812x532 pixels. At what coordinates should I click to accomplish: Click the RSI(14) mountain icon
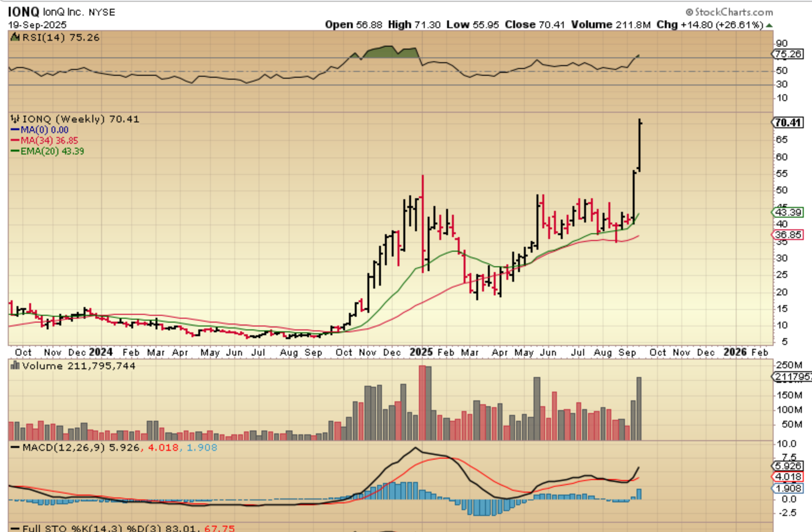click(15, 37)
